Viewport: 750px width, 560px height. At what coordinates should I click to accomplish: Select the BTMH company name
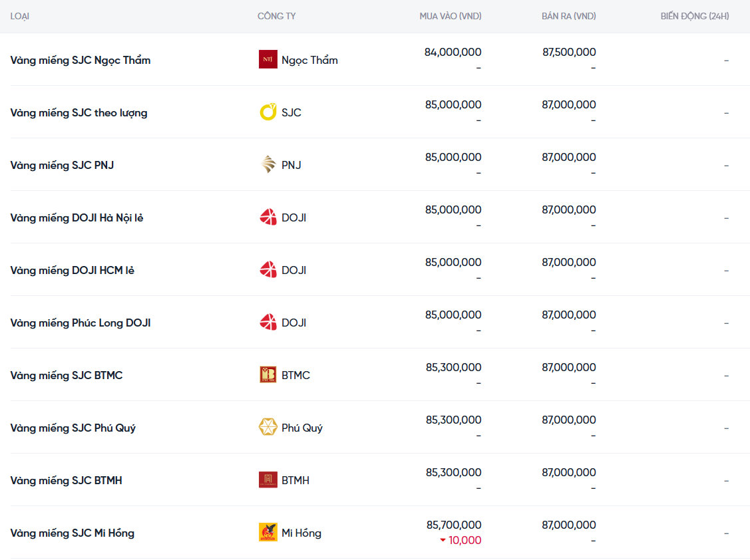[x=295, y=481]
